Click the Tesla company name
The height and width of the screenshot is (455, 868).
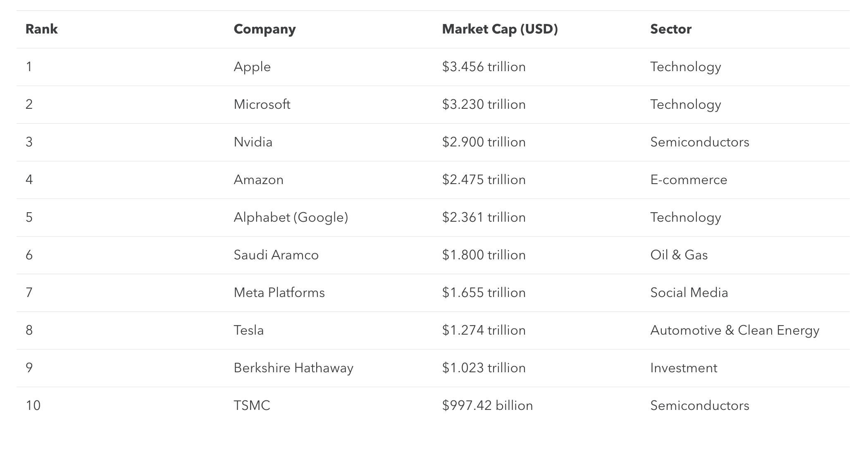248,330
